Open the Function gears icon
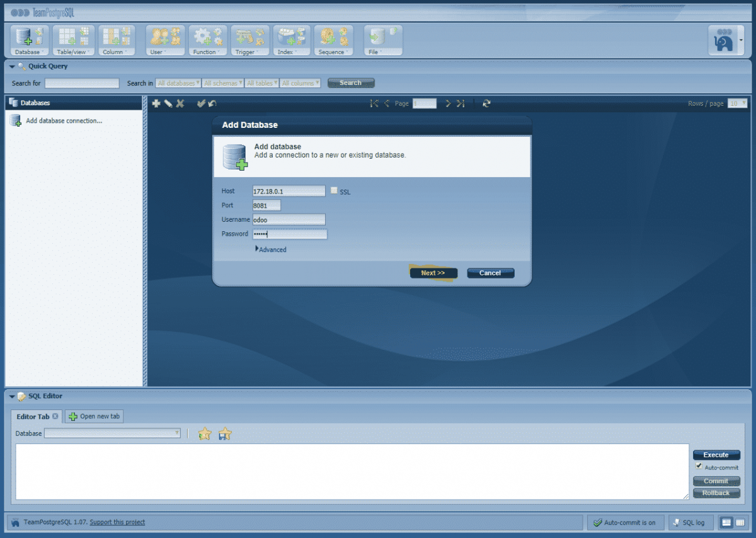 pyautogui.click(x=208, y=41)
